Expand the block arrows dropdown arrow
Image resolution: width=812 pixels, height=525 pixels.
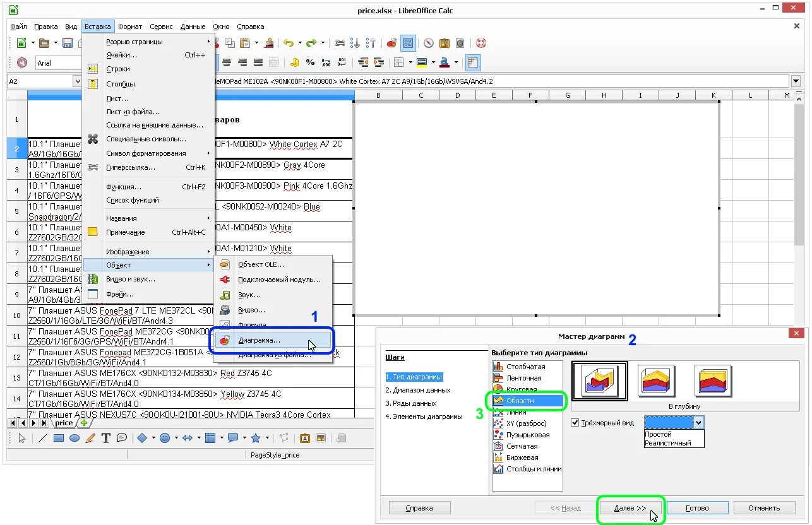pos(199,438)
